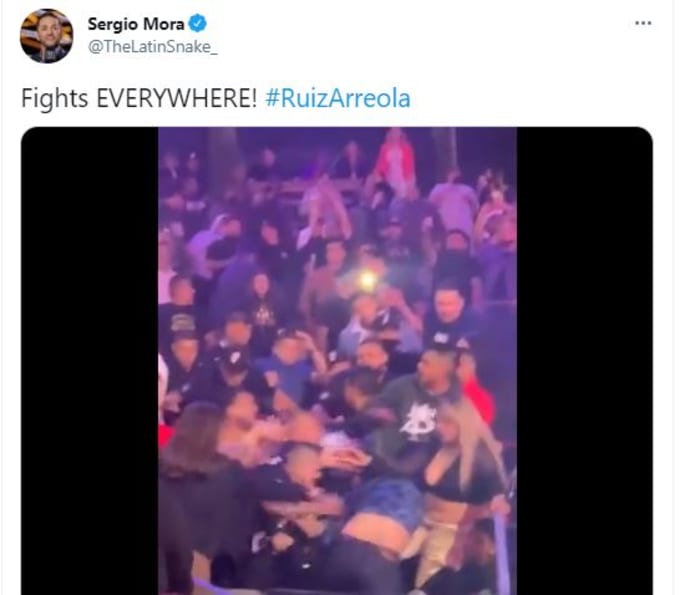
Task: Click the red and white figure atop video
Action: tap(395, 161)
